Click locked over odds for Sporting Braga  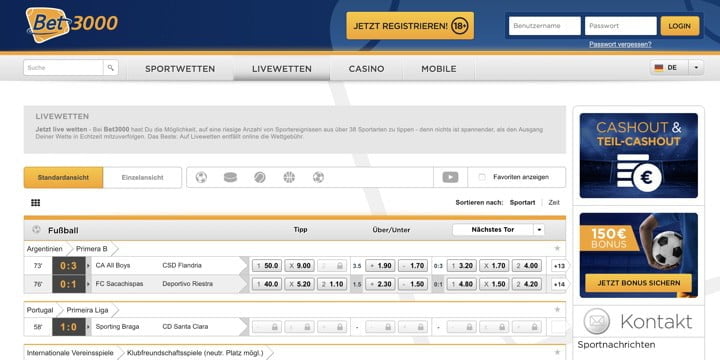(380, 327)
